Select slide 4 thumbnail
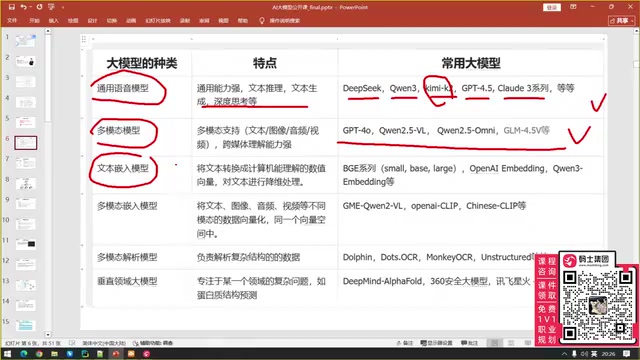640x360 pixels. (x=25, y=102)
